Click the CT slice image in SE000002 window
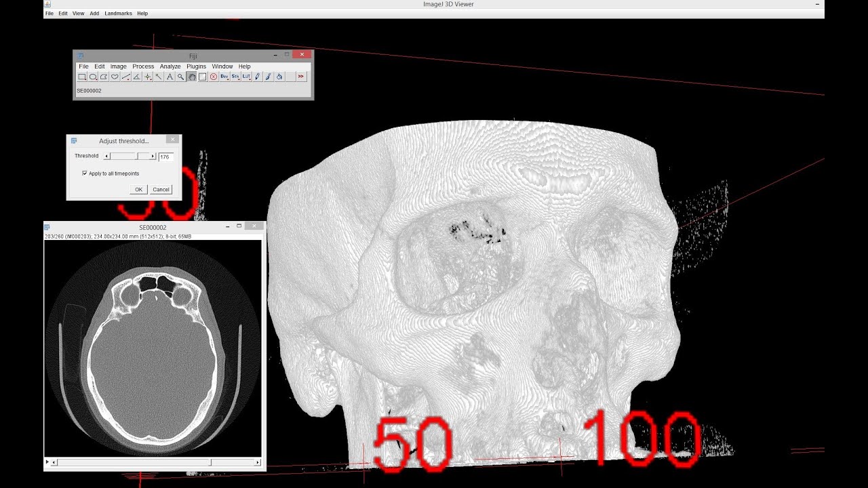This screenshot has width=868, height=488. point(153,348)
